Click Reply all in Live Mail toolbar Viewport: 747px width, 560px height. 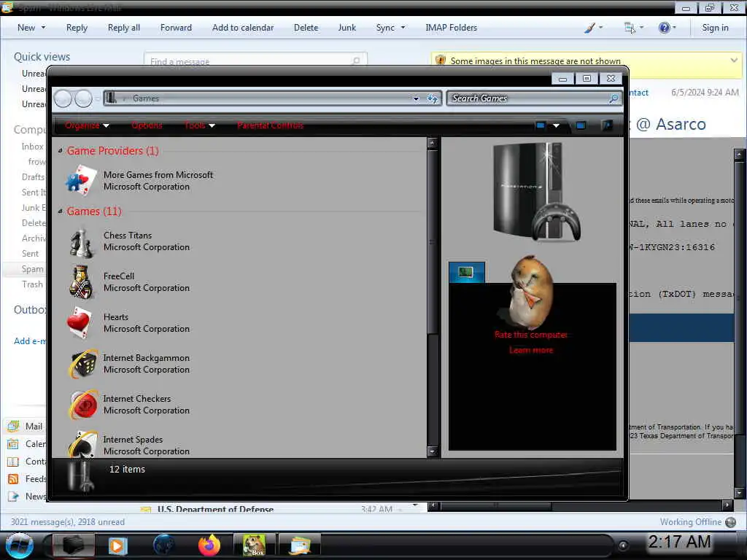[x=124, y=28]
